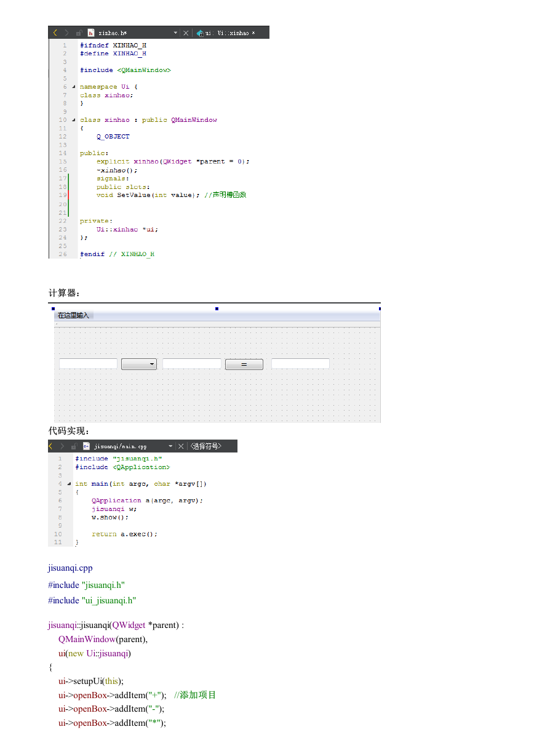This screenshot has height=756, width=534.
Task: Click the QApplication a(argc, argv) line
Action: point(147,501)
